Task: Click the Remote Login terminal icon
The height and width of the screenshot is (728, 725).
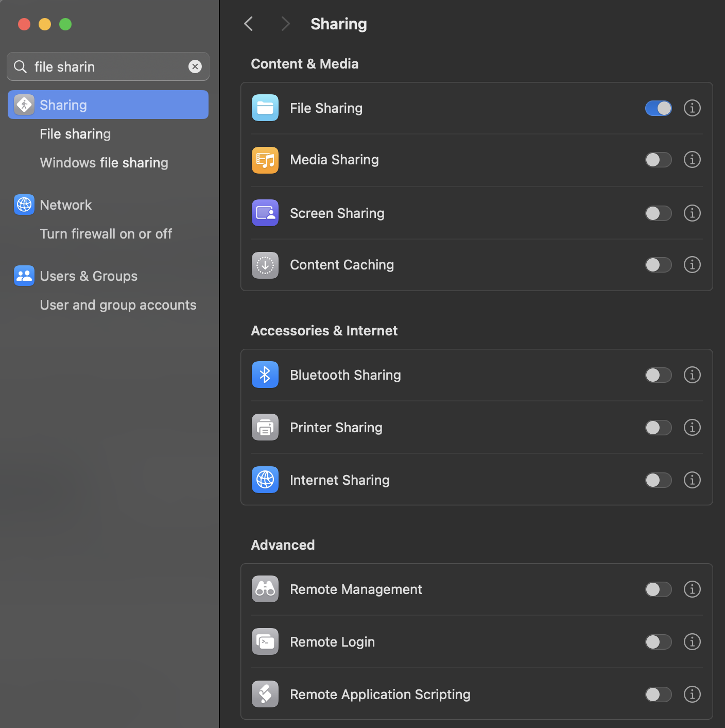Action: 265,641
